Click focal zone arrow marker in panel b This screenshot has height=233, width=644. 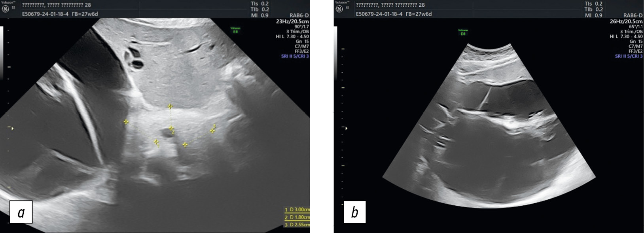(346, 128)
